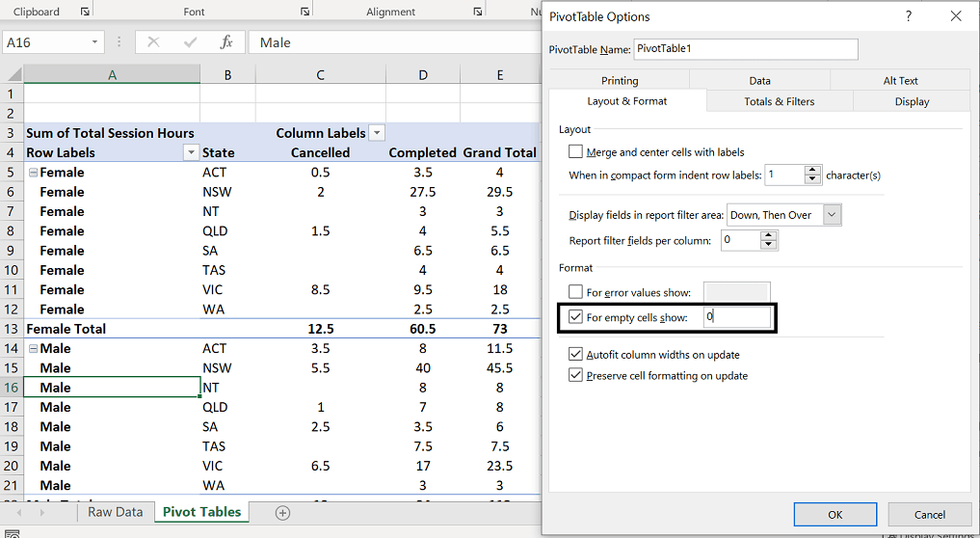
Task: Select column D header
Action: (422, 75)
